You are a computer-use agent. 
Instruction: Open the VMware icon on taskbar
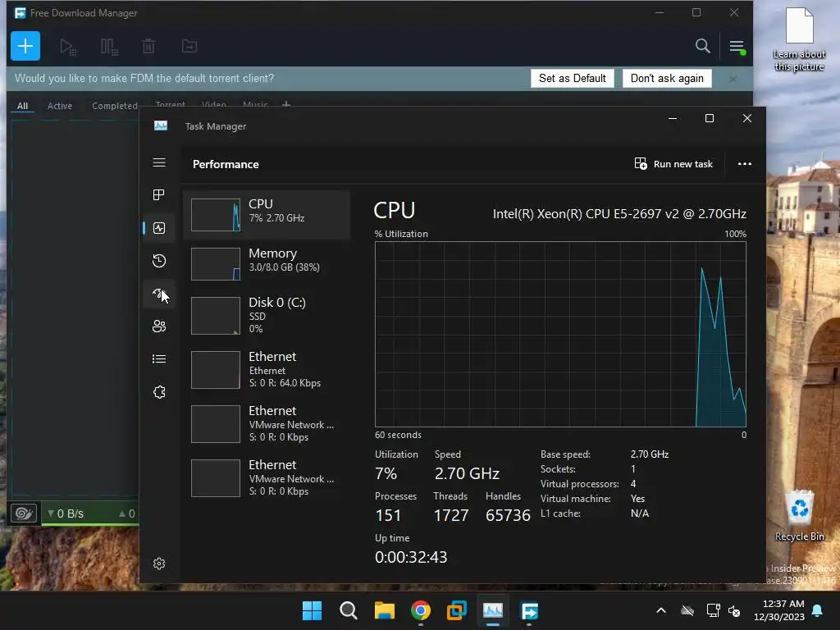click(x=456, y=610)
